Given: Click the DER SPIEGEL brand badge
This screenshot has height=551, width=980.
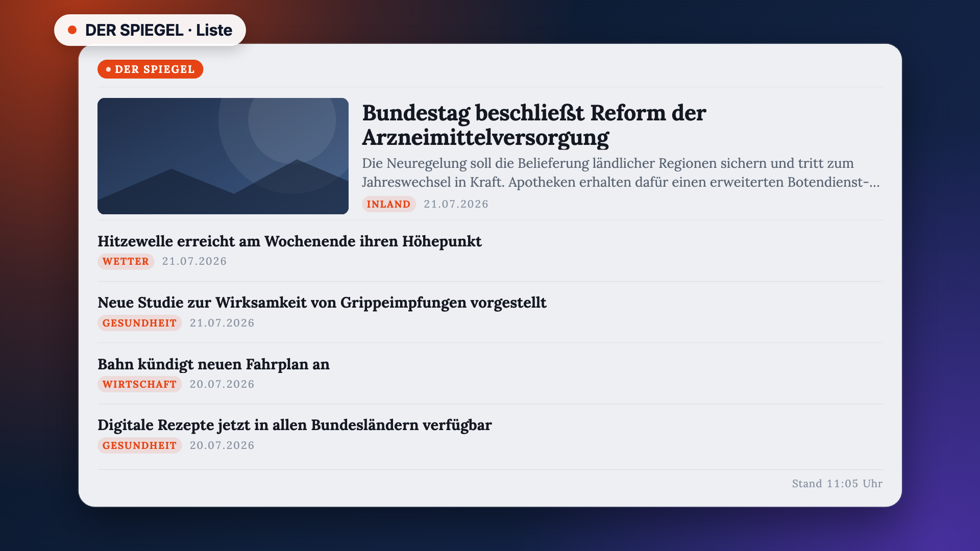Looking at the screenshot, I should (150, 69).
